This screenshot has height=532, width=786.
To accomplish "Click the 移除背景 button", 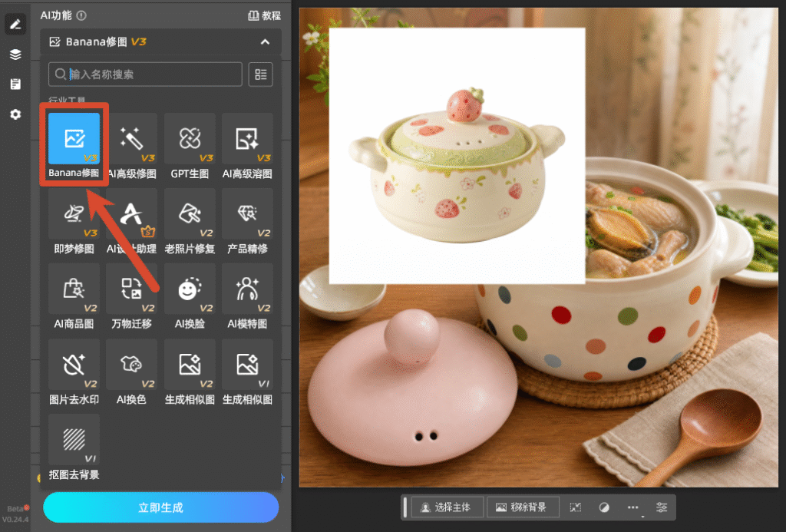I will pos(523,507).
